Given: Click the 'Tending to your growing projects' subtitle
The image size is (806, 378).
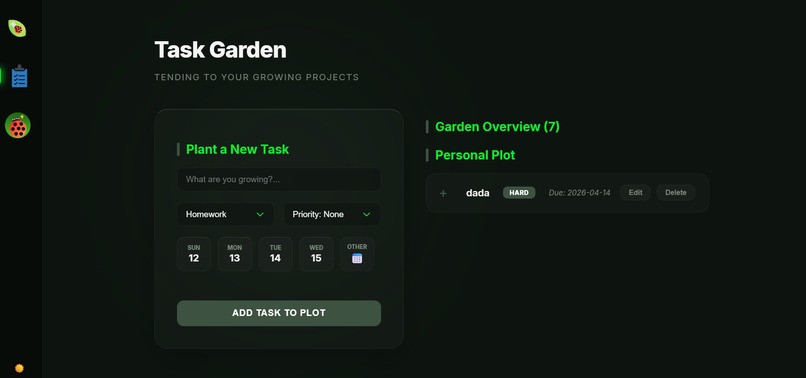Looking at the screenshot, I should [x=257, y=77].
